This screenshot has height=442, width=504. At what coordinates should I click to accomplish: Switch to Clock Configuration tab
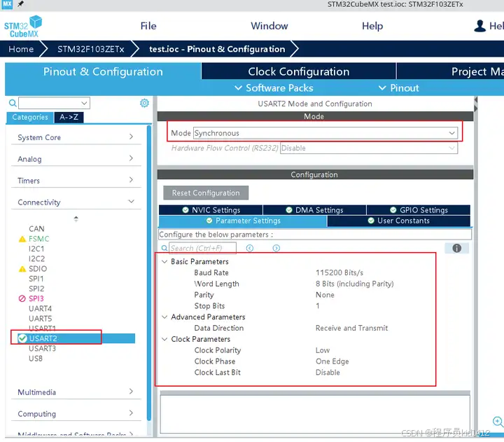pos(299,71)
